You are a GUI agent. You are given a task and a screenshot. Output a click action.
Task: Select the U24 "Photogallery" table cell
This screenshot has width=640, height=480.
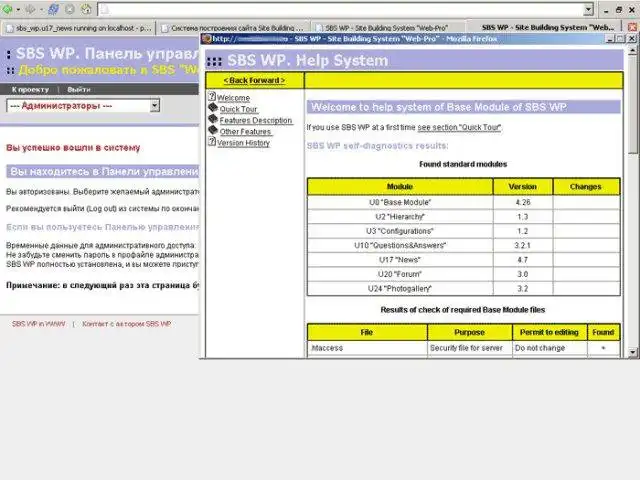tap(400, 289)
